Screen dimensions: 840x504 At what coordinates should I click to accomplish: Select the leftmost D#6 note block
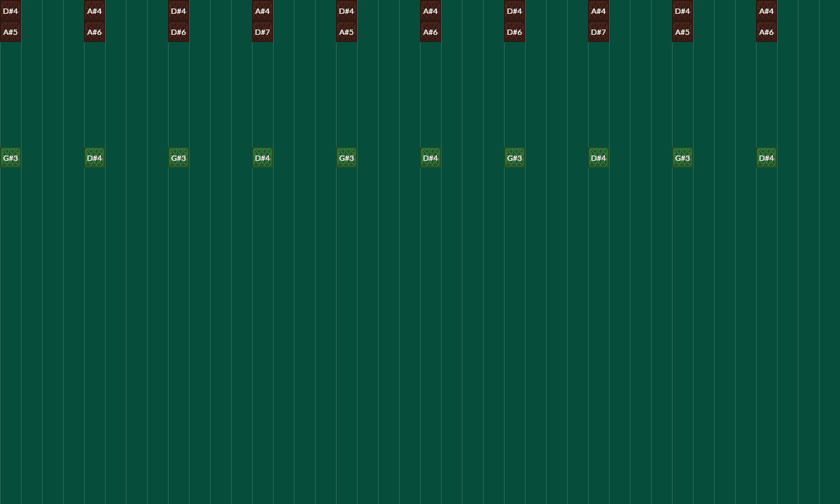(178, 32)
